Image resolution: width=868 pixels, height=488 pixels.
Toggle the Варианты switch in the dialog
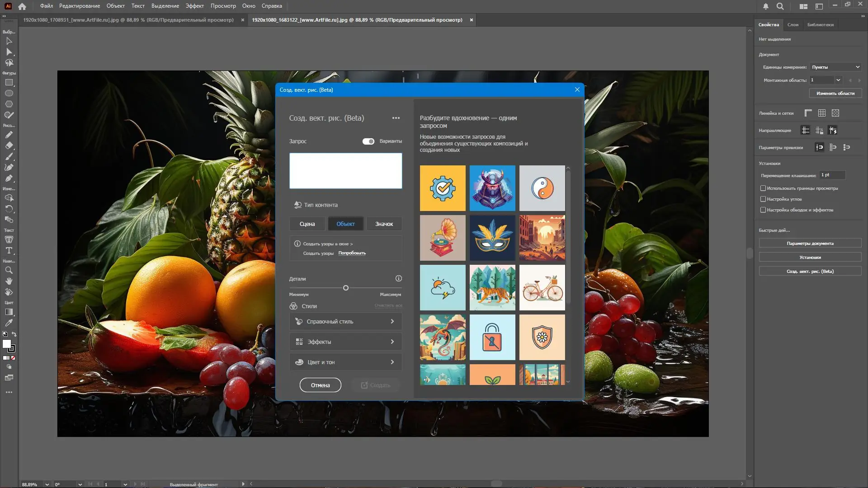point(368,141)
